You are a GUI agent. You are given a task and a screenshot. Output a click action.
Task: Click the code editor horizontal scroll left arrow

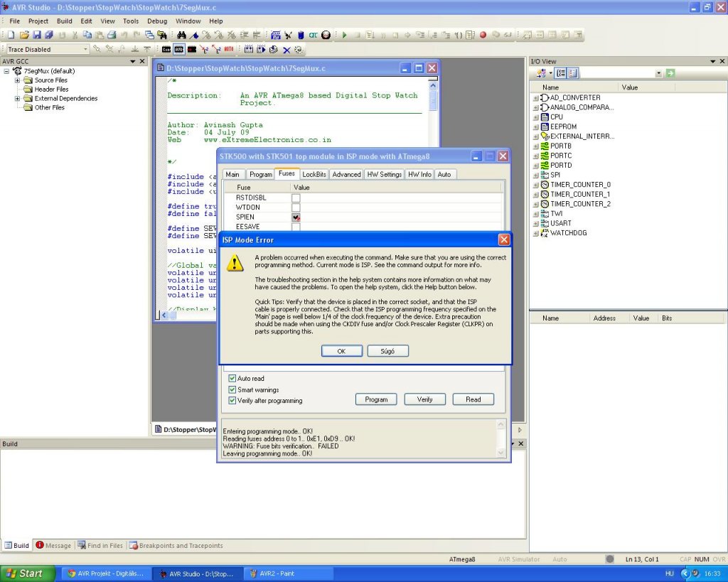[x=164, y=315]
